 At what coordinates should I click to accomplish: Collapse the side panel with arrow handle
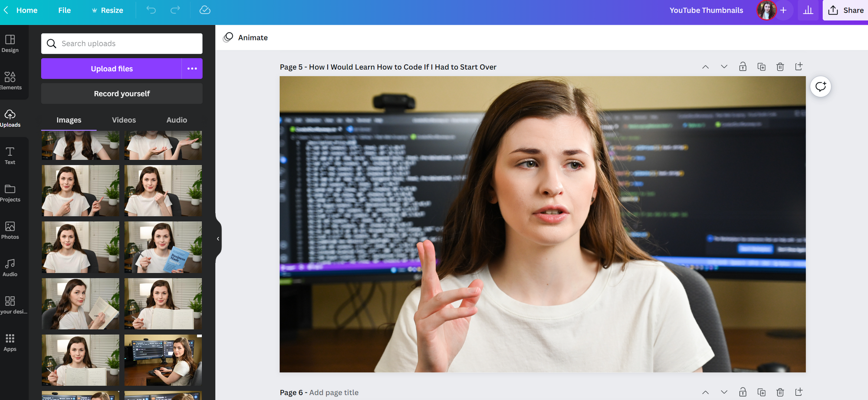(x=218, y=238)
